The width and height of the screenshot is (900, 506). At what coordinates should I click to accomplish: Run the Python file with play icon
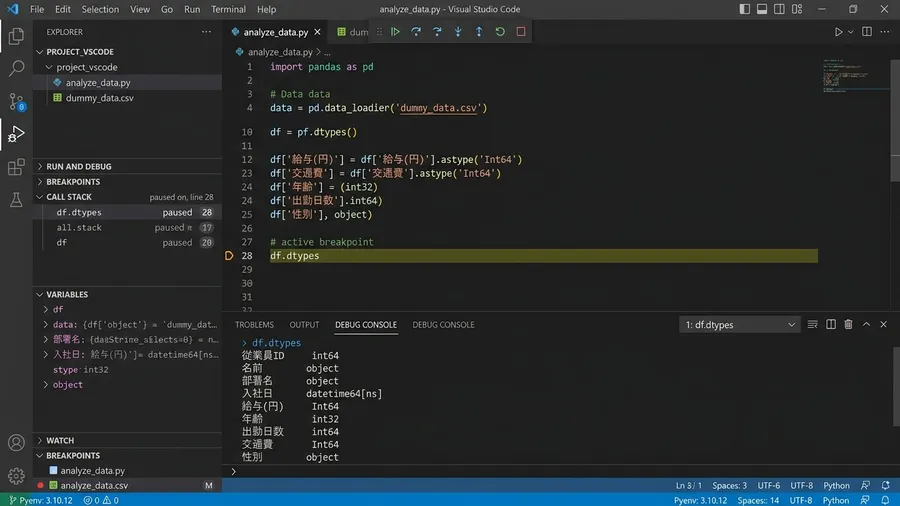pos(838,32)
